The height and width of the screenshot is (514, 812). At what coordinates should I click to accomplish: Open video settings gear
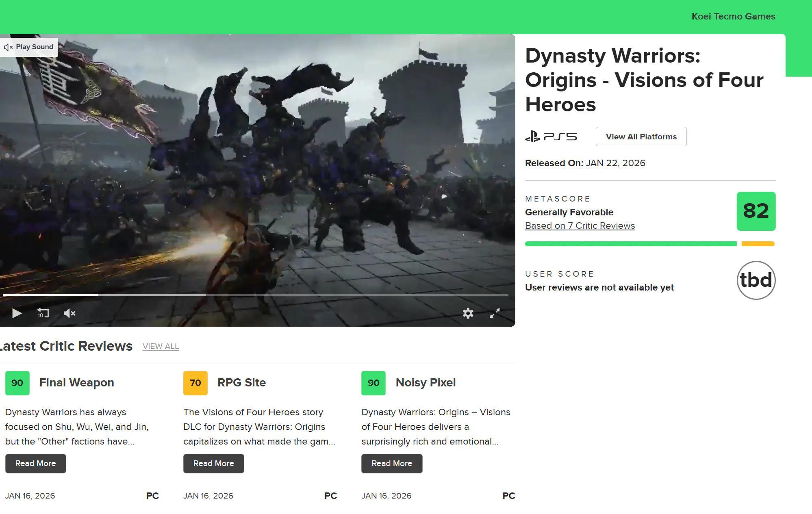468,313
